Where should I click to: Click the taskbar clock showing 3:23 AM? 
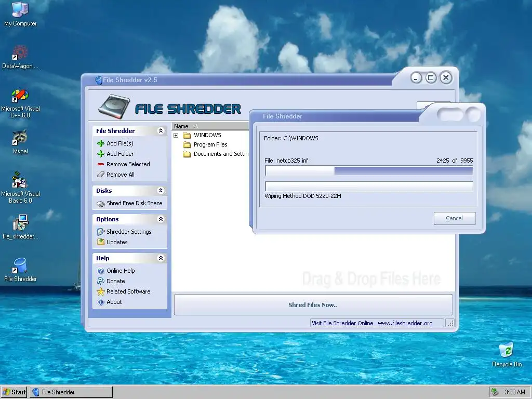point(515,392)
